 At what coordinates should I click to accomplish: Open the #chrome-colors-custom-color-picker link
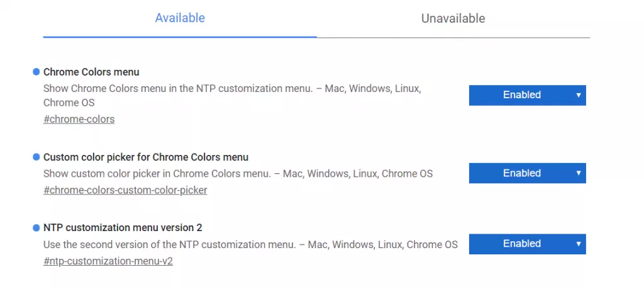point(125,190)
